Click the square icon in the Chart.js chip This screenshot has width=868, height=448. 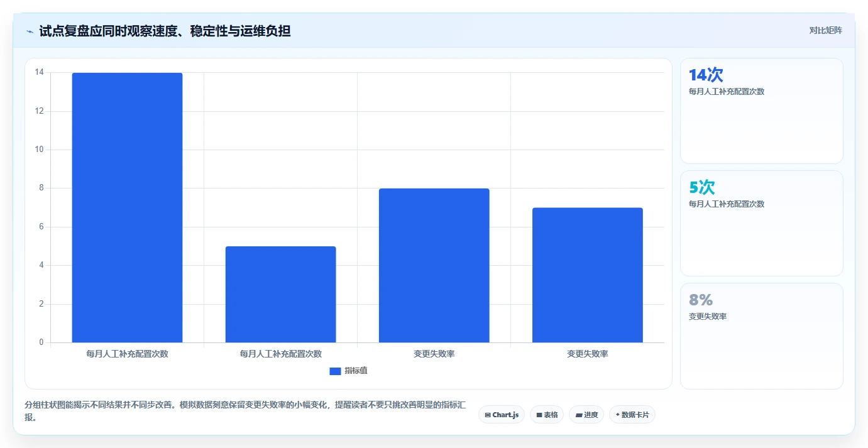pyautogui.click(x=488, y=415)
